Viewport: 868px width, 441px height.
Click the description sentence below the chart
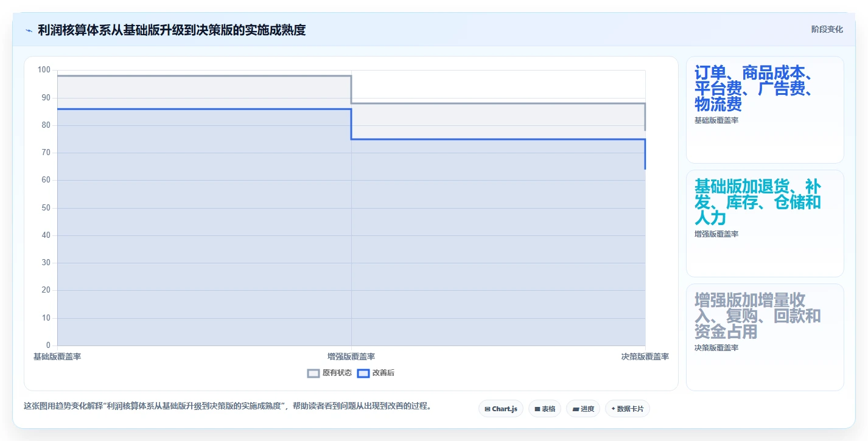229,406
